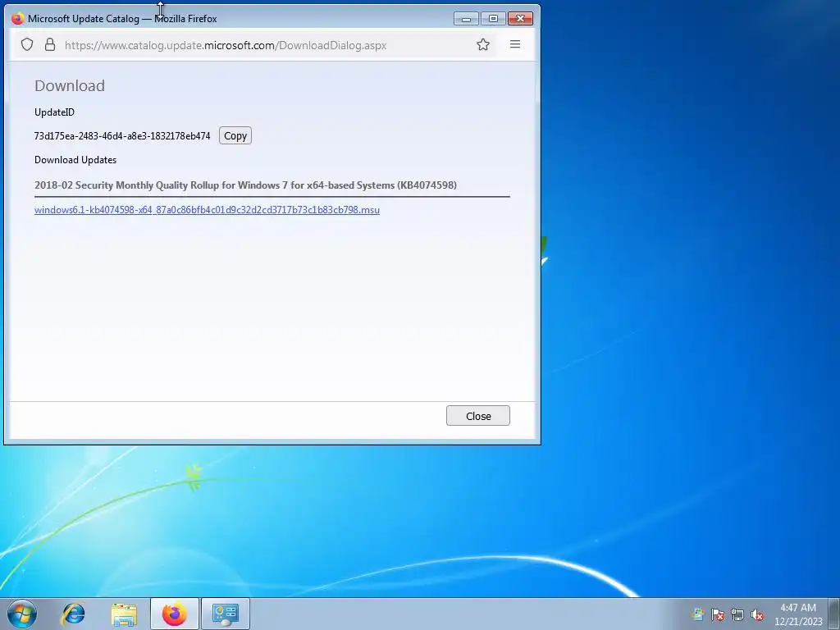The image size is (840, 630).
Task: Open the Firefox hamburger menu
Action: click(515, 44)
